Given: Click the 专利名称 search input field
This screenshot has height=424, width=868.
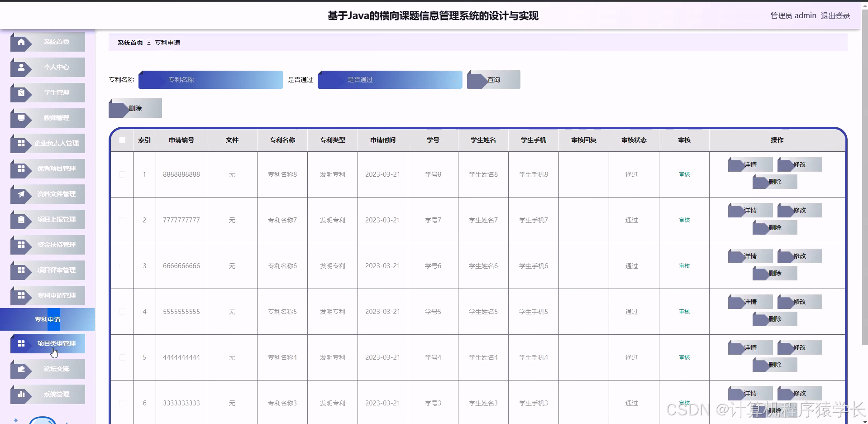Looking at the screenshot, I should pyautogui.click(x=211, y=80).
